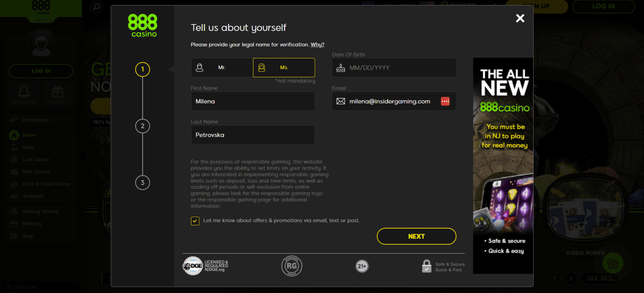The height and width of the screenshot is (293, 644).
Task: Continue with the NEXT button
Action: (416, 236)
